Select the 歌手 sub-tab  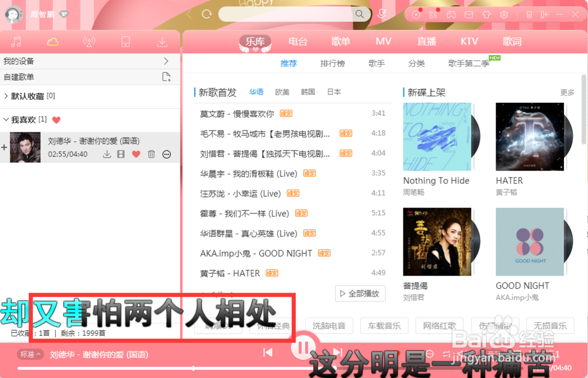[x=376, y=63]
